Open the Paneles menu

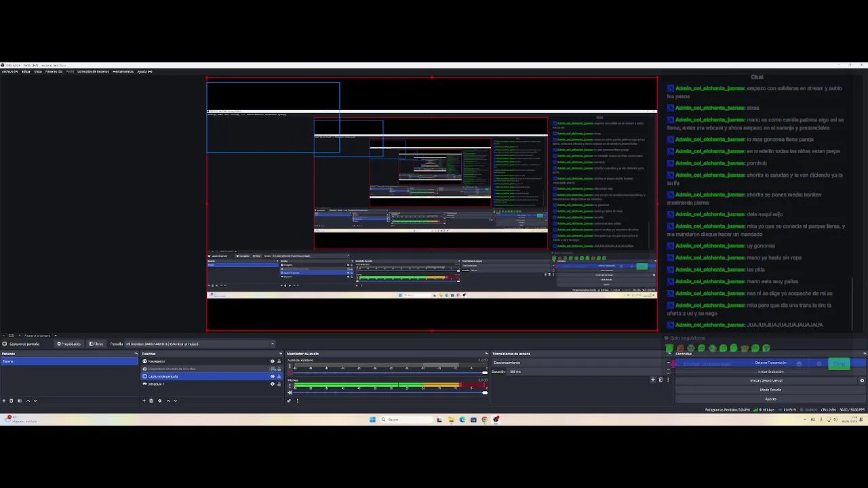tap(54, 71)
